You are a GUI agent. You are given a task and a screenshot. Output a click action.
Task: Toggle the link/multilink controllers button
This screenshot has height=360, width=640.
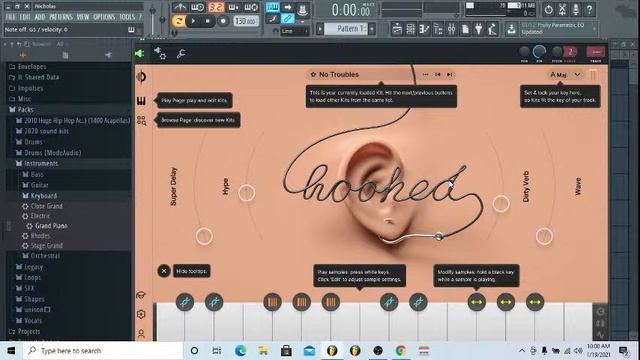pyautogui.click(x=288, y=18)
